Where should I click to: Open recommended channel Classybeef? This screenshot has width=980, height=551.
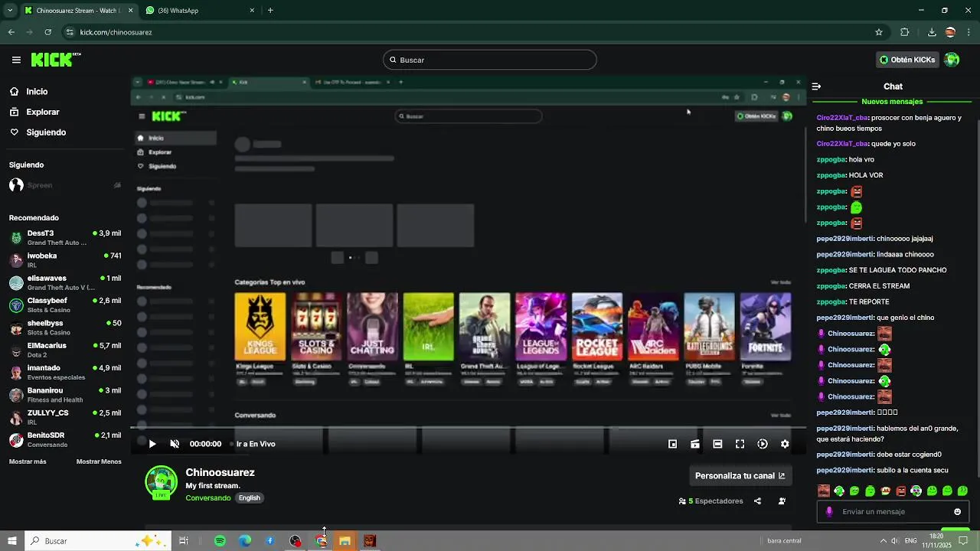tap(65, 305)
